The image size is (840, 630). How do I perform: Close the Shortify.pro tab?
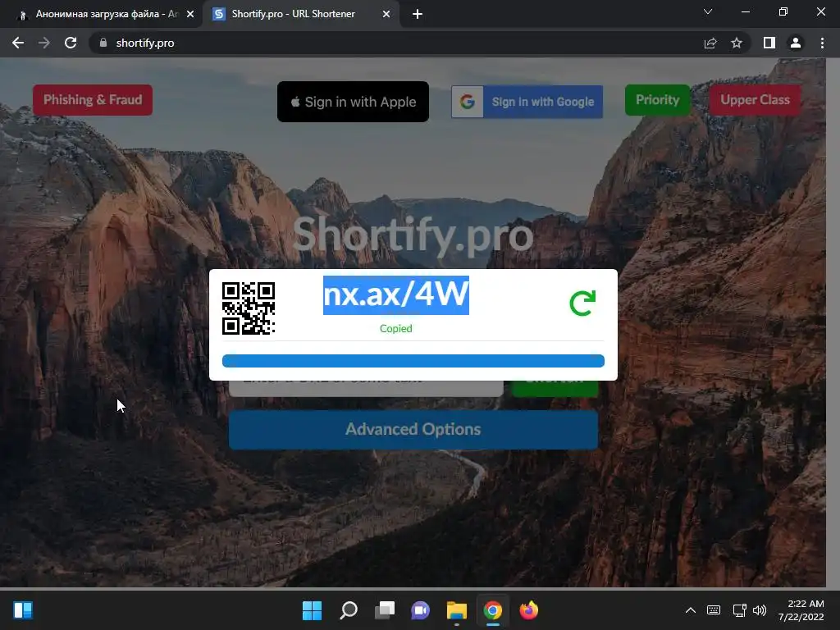[386, 14]
